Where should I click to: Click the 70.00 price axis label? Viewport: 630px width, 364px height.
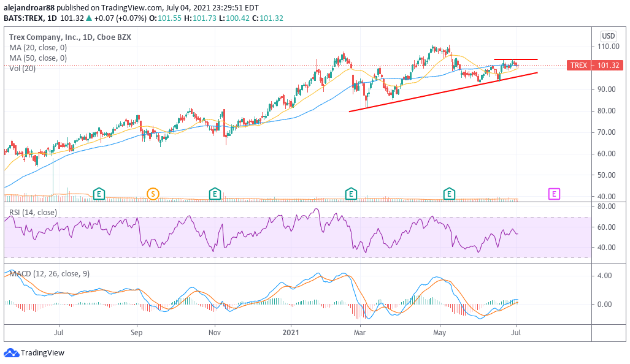click(x=606, y=132)
